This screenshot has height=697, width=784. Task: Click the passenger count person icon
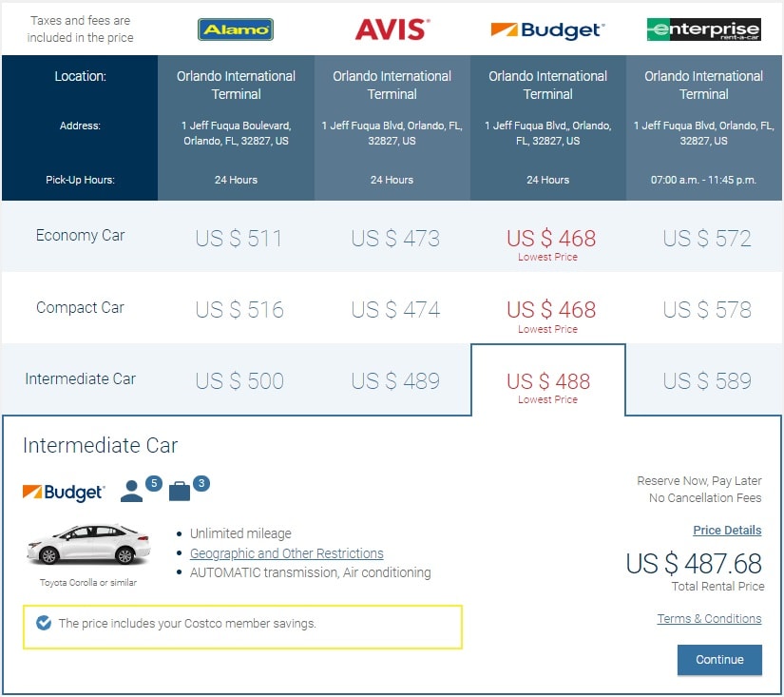click(x=132, y=491)
